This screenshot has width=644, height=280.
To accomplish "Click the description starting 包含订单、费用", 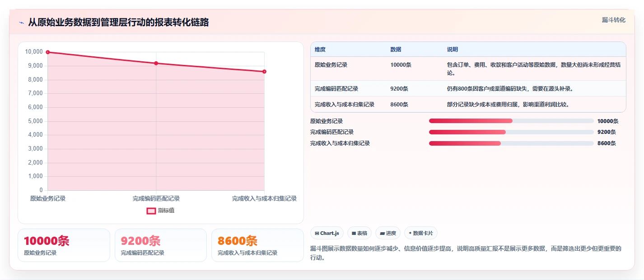I will pyautogui.click(x=534, y=69).
